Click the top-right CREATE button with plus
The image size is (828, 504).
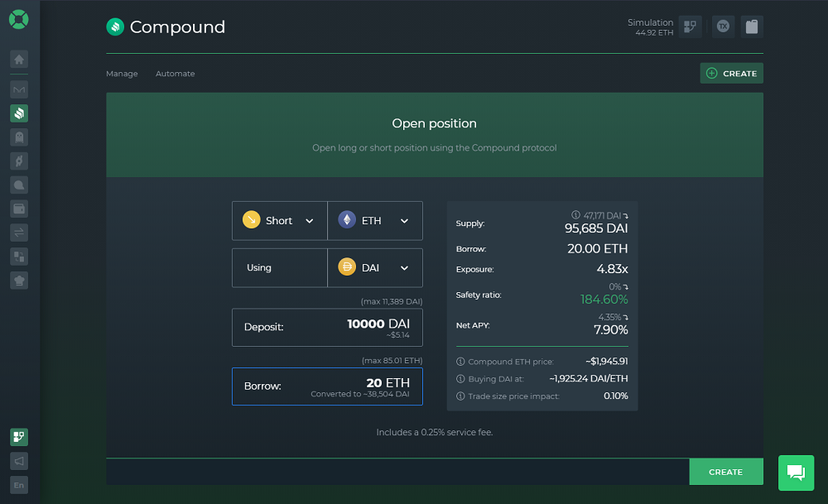[x=731, y=74]
